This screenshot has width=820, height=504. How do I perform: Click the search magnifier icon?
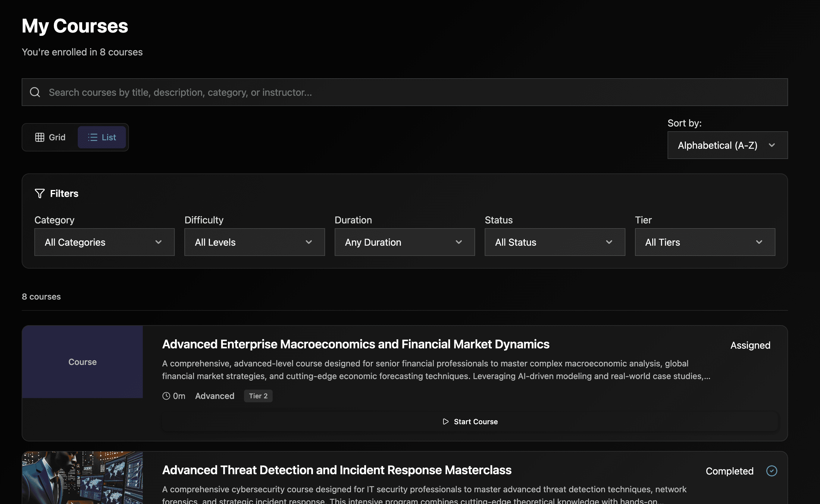click(35, 92)
